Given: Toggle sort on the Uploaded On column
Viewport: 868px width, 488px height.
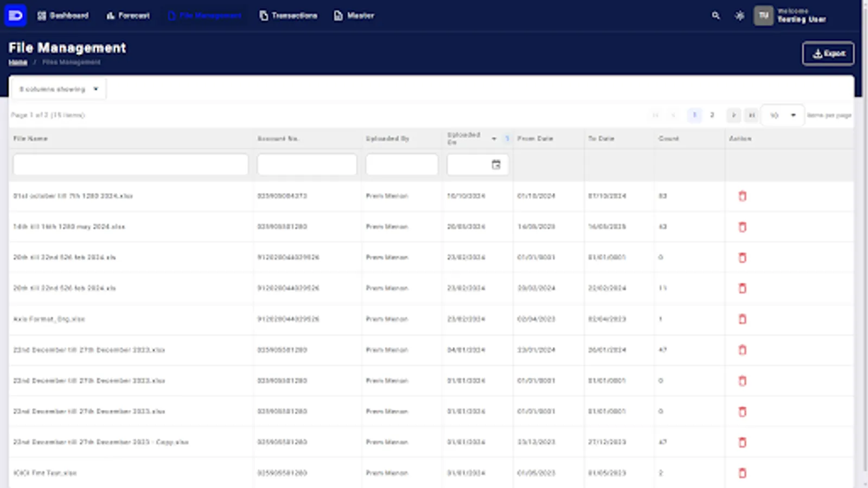Looking at the screenshot, I should tap(494, 138).
